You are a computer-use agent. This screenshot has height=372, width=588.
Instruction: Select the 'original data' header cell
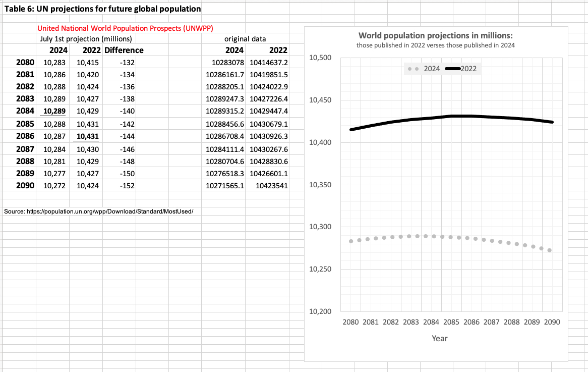[245, 39]
